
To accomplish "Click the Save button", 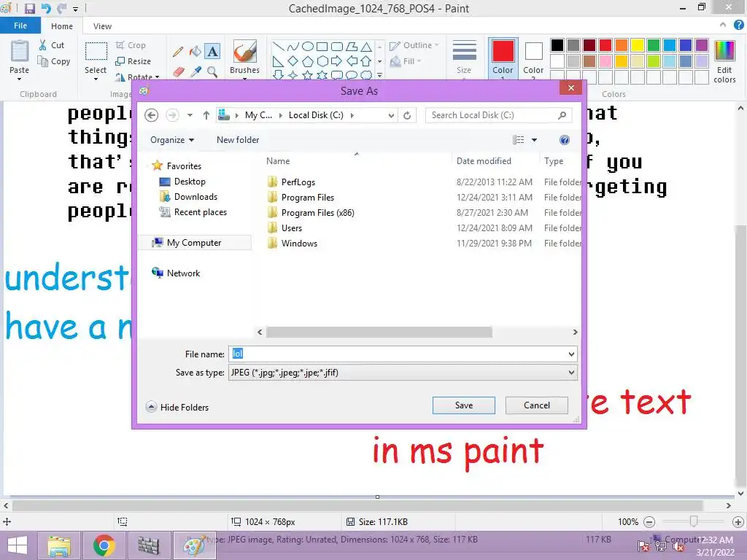I will pyautogui.click(x=463, y=405).
